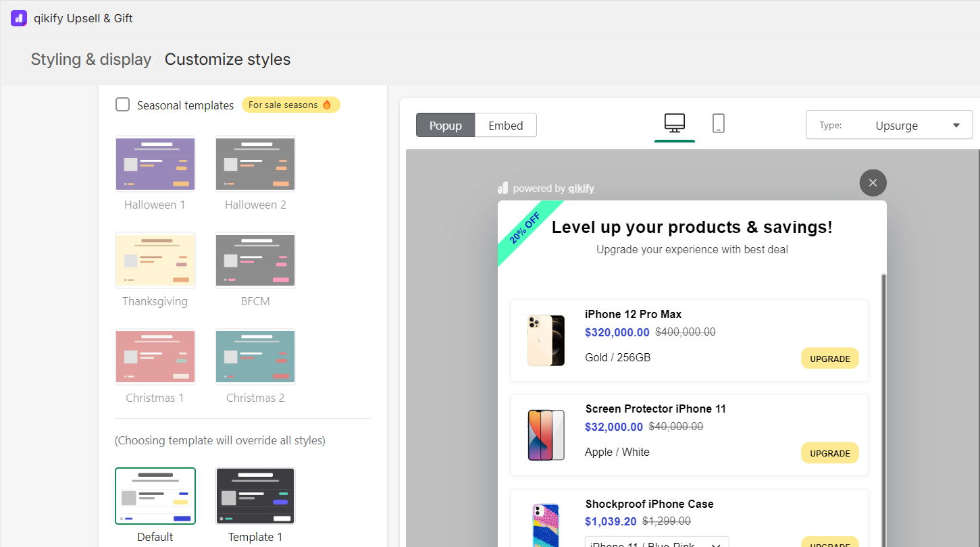Open the qikify link in powered by text

(x=582, y=188)
